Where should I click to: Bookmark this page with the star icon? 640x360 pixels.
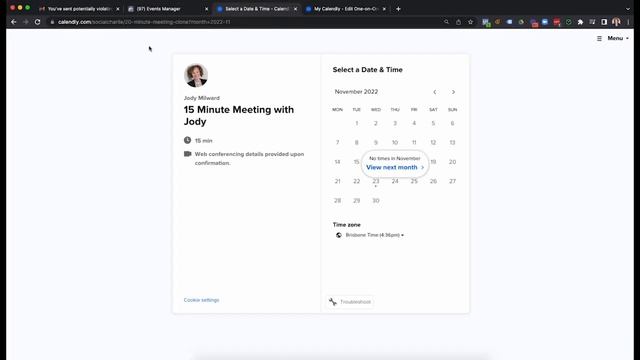pos(470,22)
